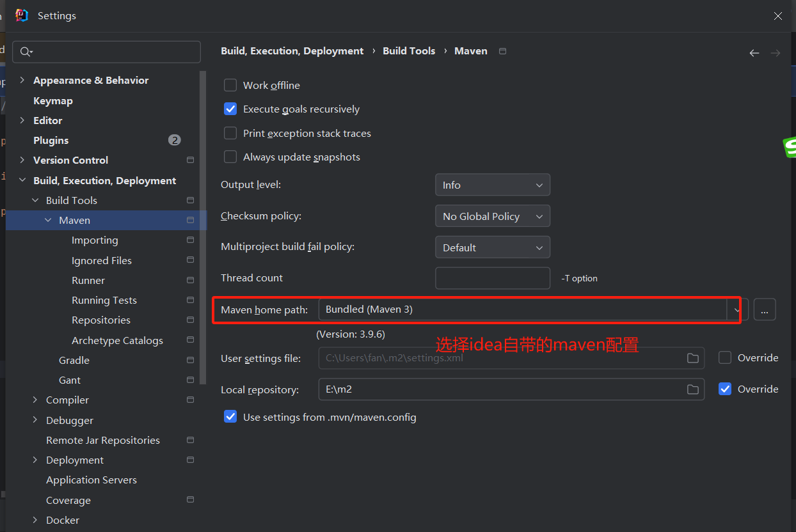Click the folder icon in User settings file
Image resolution: width=796 pixels, height=532 pixels.
coord(692,358)
